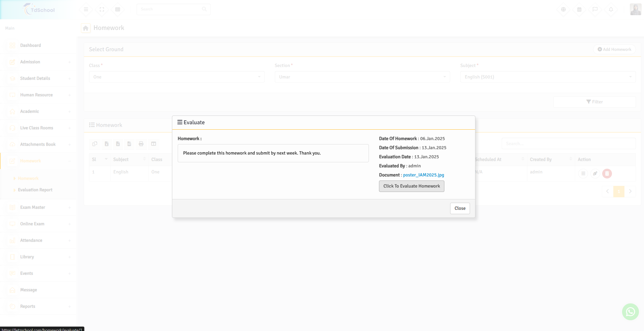Open the calendar icon in top bar
Screen dimensions: 644x331
click(579, 9)
